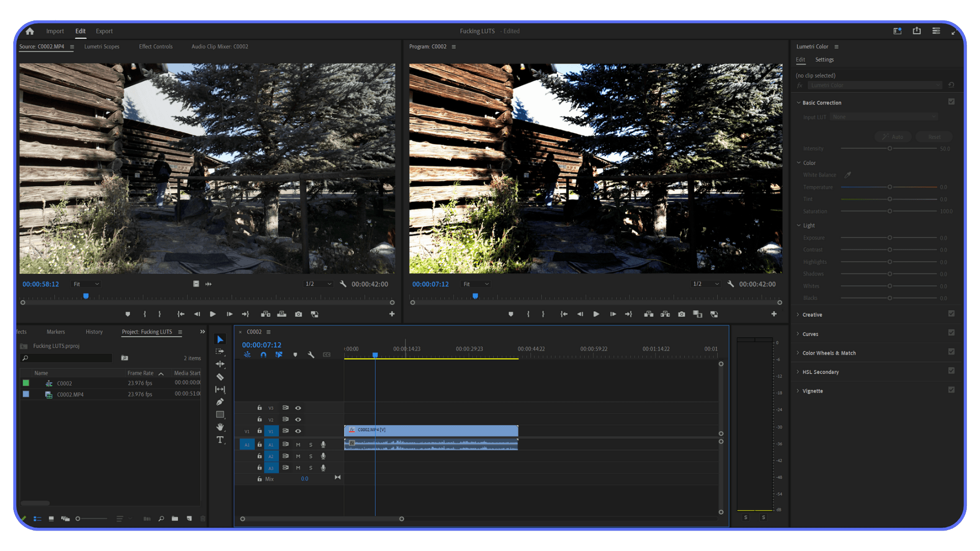Select the Hand tool
980x551 pixels.
(x=220, y=427)
